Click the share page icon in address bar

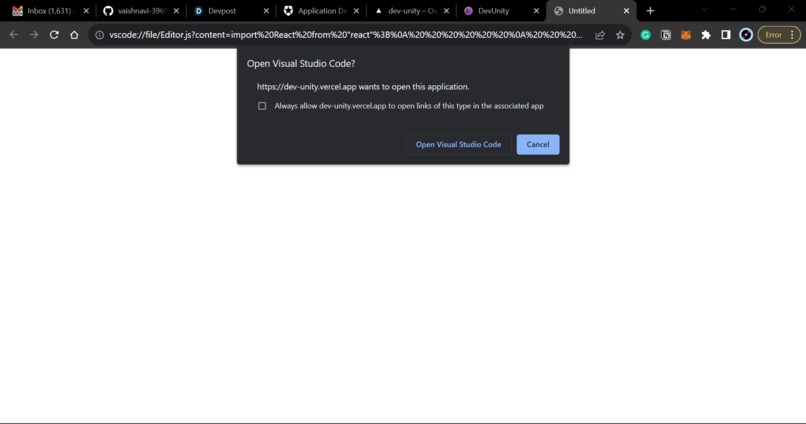[x=600, y=35]
